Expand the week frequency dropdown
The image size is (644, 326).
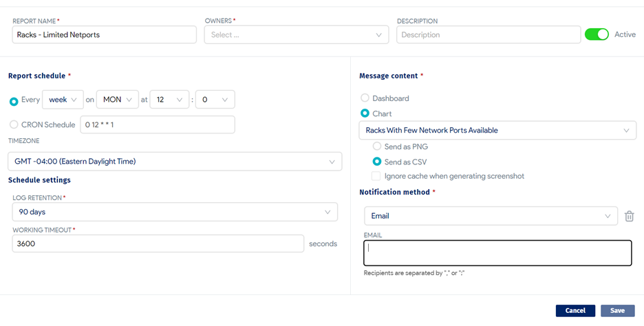(63, 99)
